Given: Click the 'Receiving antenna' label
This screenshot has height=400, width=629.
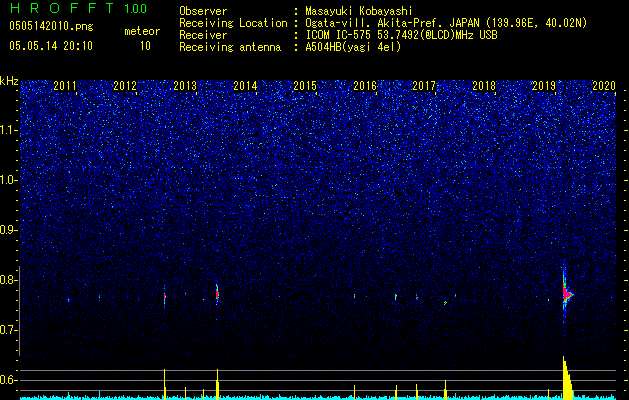Looking at the screenshot, I should 230,47.
